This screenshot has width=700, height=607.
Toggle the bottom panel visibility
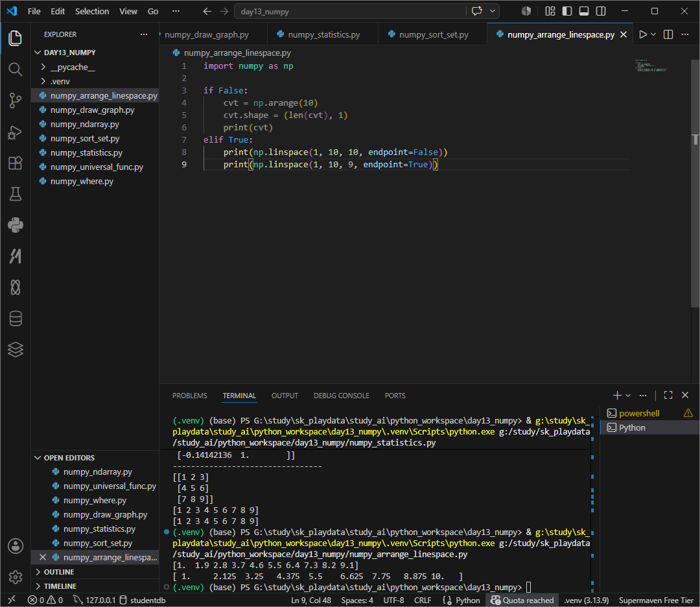coord(584,11)
